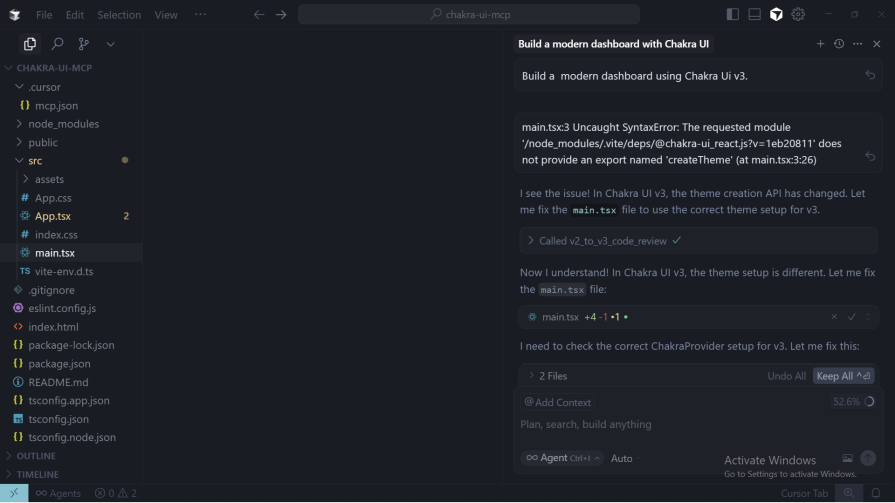Click the Keep All button
Image resolution: width=895 pixels, height=503 pixels.
point(843,376)
